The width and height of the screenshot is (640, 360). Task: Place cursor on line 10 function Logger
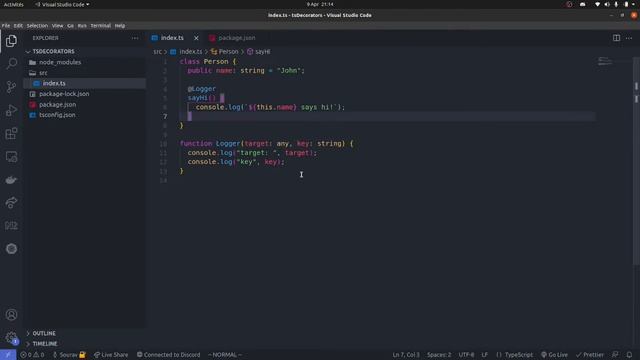266,144
